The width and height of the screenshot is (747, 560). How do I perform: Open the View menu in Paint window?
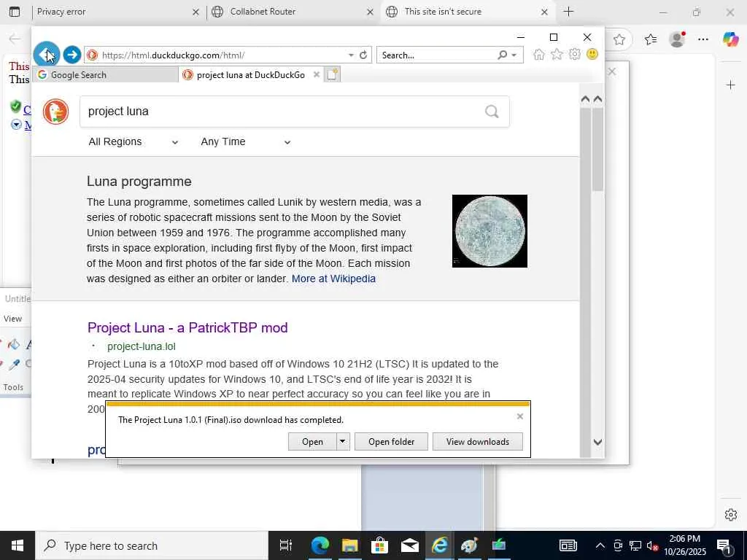(x=13, y=319)
